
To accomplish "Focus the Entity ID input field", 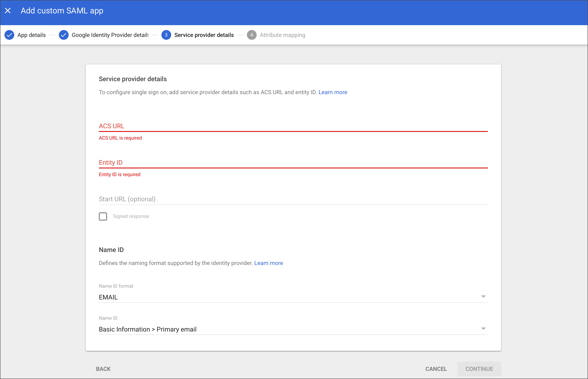I will point(293,163).
